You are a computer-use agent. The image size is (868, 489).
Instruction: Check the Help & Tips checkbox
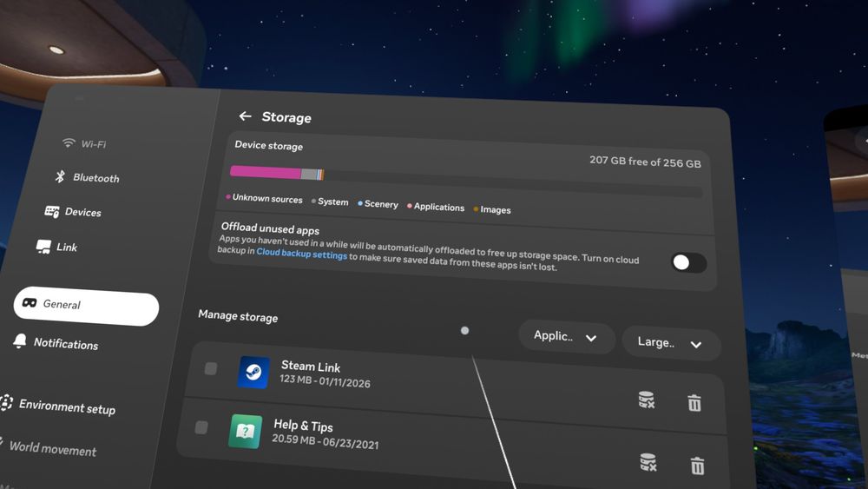tap(201, 427)
